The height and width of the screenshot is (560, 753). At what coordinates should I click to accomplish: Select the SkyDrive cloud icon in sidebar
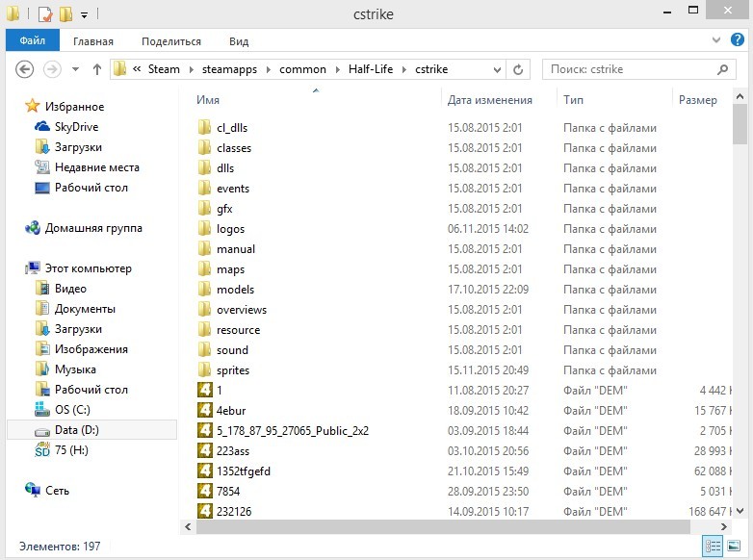(x=42, y=127)
